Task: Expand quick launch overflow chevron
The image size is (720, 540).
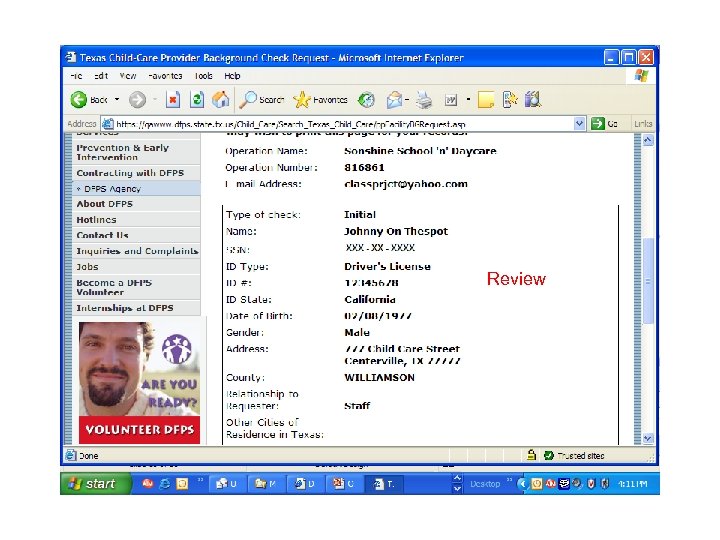Action: (x=200, y=480)
